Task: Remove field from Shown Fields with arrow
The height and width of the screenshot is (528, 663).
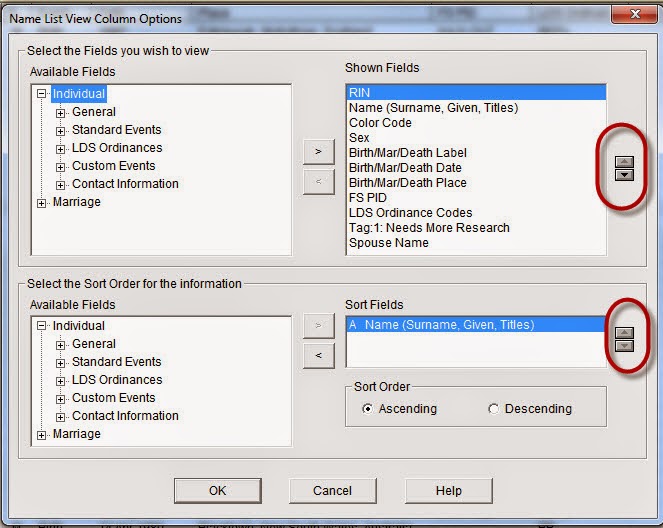Action: point(318,182)
